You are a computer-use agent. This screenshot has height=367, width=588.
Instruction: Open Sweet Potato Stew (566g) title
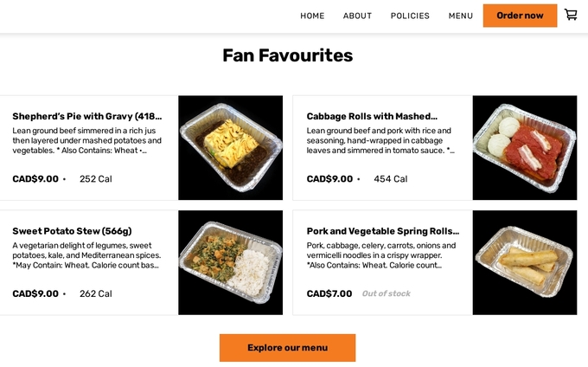click(x=72, y=231)
